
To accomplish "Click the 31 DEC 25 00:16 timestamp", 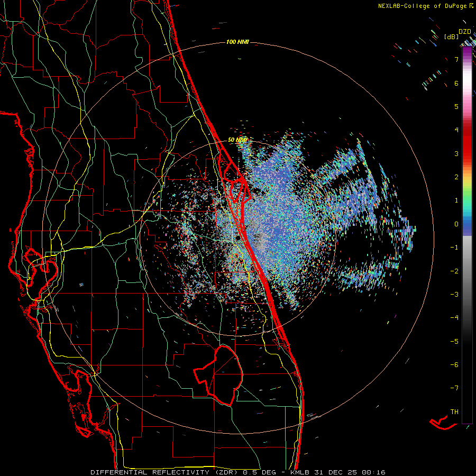I will (x=350, y=472).
